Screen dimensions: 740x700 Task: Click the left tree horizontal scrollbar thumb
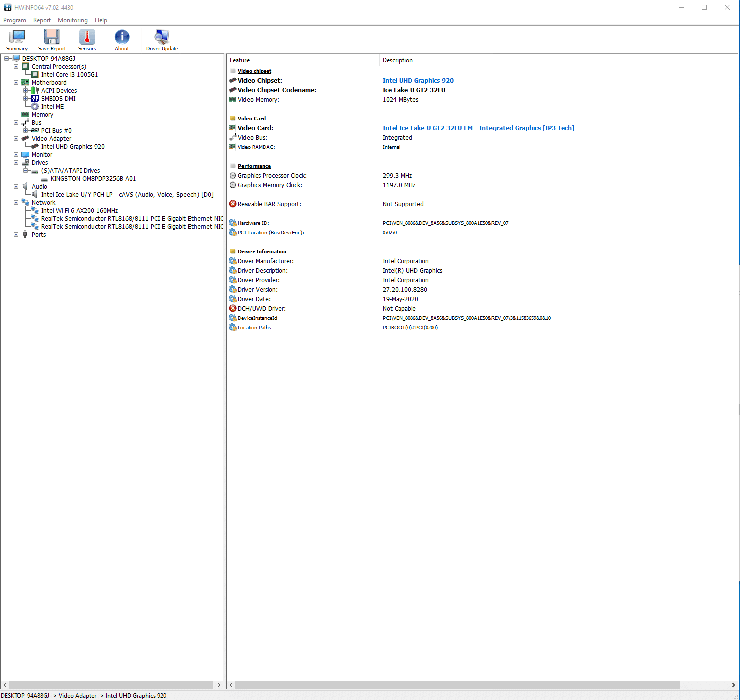[111, 685]
